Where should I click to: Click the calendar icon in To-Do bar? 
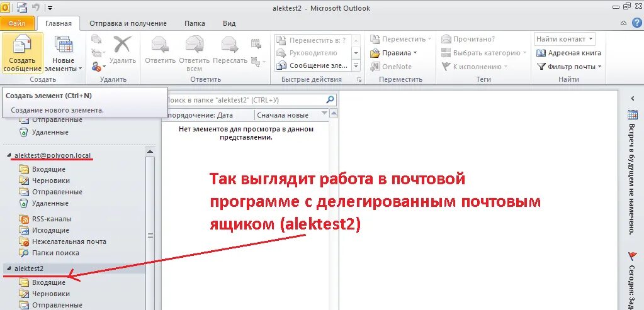pyautogui.click(x=633, y=115)
